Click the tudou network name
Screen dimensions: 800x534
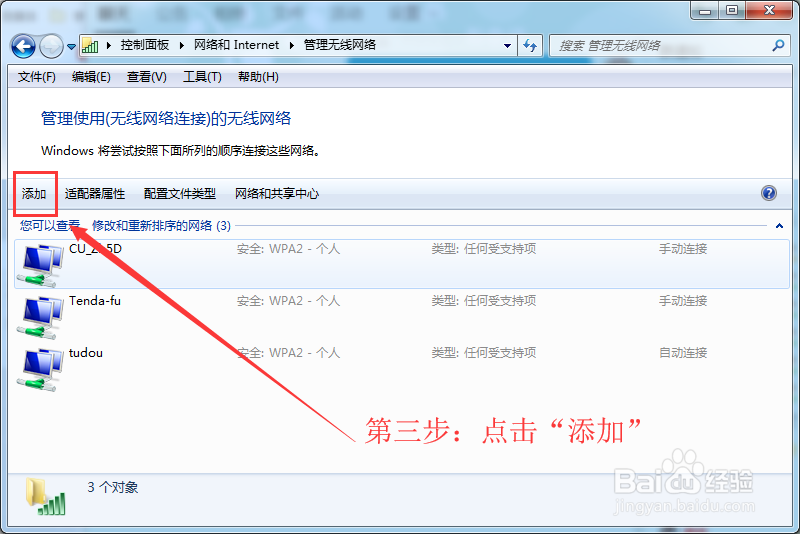pyautogui.click(x=86, y=353)
